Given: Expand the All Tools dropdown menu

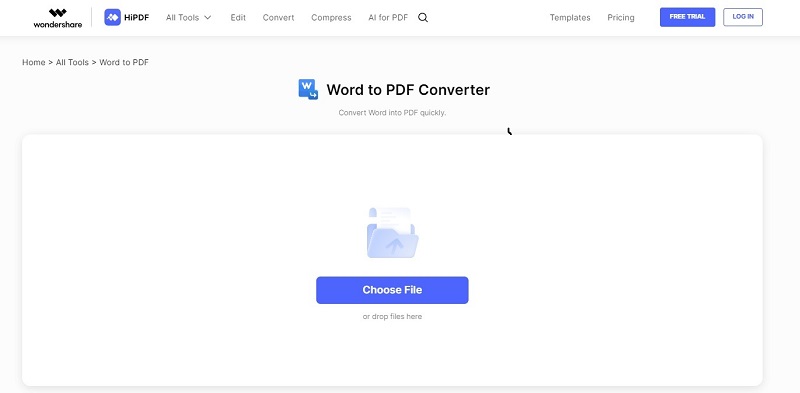Looking at the screenshot, I should (x=188, y=17).
